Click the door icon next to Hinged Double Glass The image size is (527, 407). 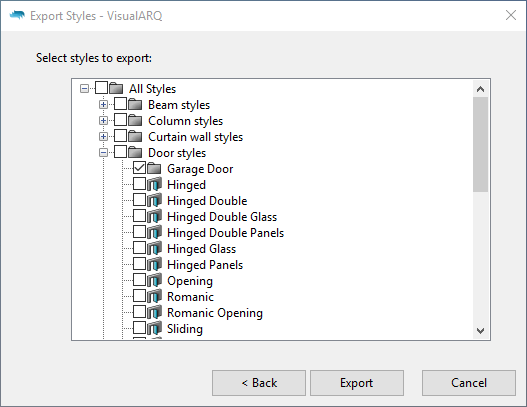coord(154,216)
